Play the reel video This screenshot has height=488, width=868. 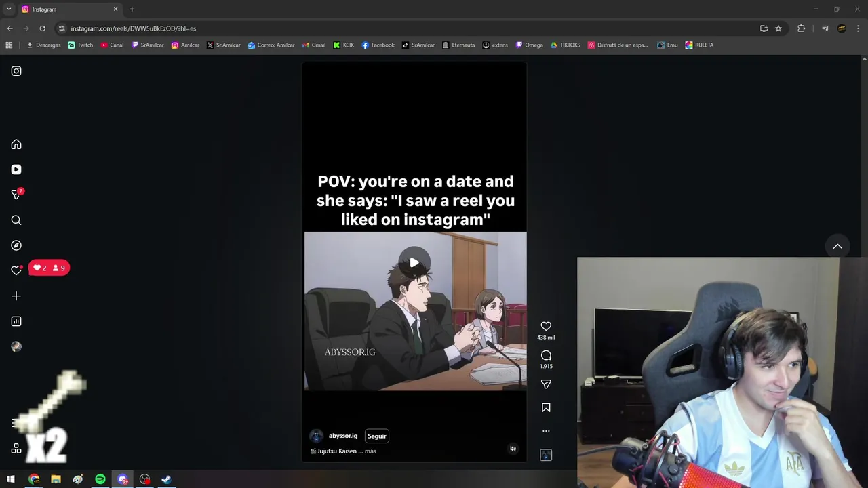coord(414,263)
